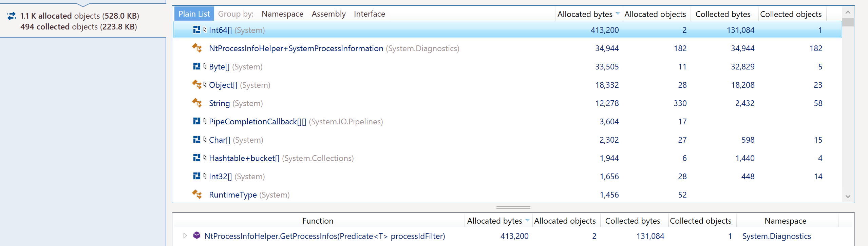This screenshot has width=868, height=246.
Task: Expand the NtProcessInfoHelper.GetProcessInfos function row
Action: click(x=185, y=236)
